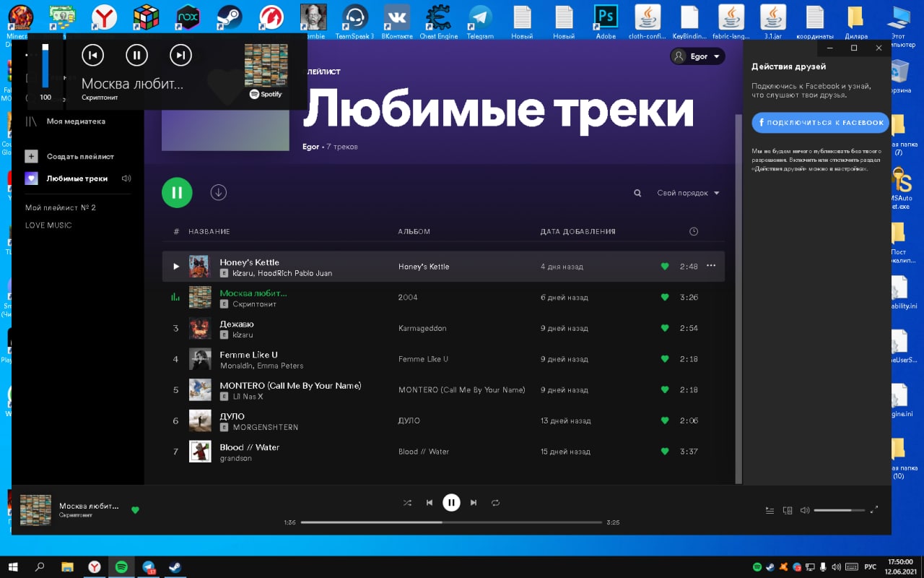Toggle like on Blood // Water track
The width and height of the screenshot is (924, 578).
click(x=665, y=452)
